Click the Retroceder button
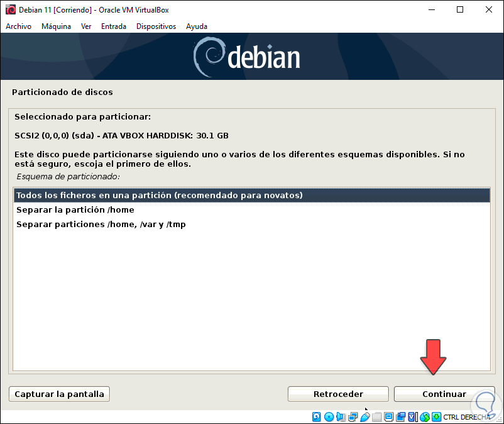504x424 pixels. click(x=338, y=394)
